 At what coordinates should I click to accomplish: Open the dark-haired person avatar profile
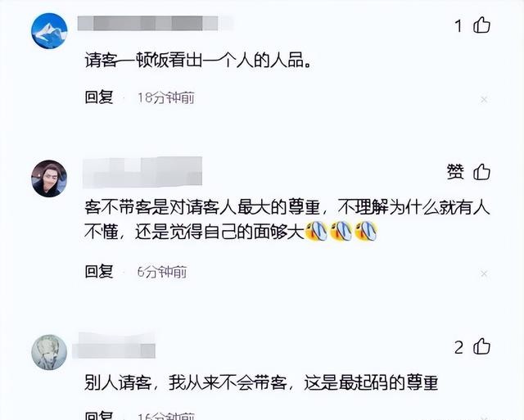[49, 178]
